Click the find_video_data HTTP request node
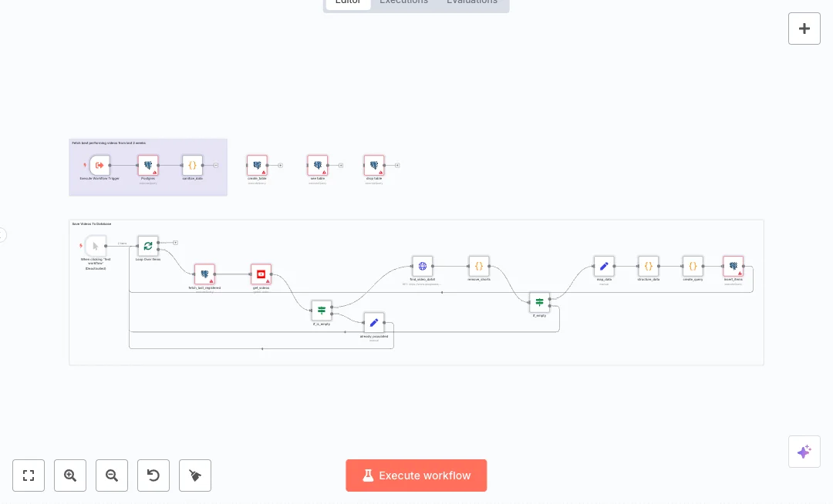This screenshot has width=833, height=504. tap(422, 267)
